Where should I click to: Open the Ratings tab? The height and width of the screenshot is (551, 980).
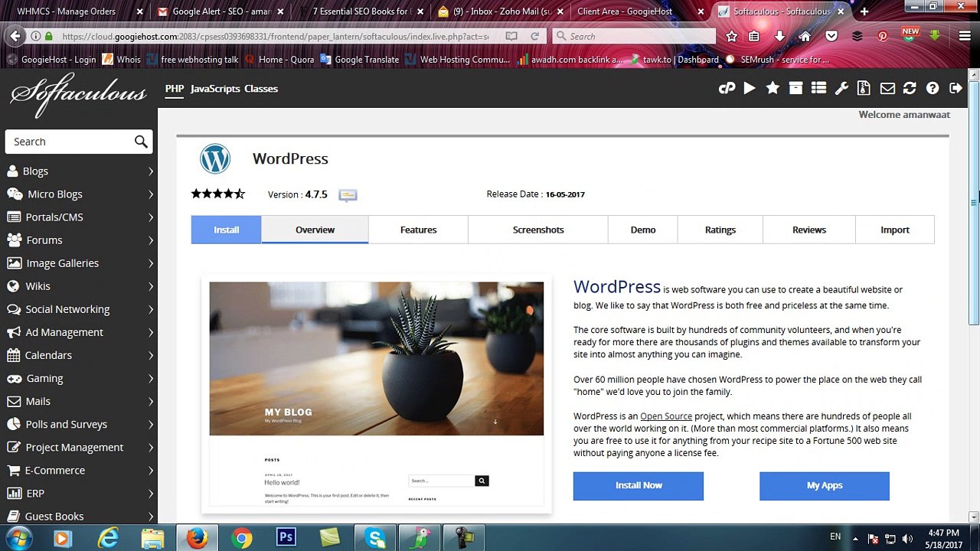(x=720, y=230)
